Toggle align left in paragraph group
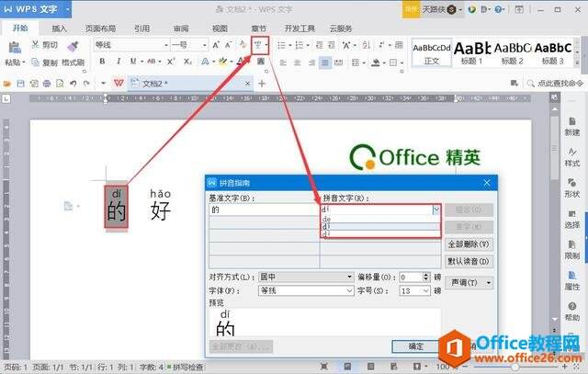The height and width of the screenshot is (374, 588). click(283, 62)
